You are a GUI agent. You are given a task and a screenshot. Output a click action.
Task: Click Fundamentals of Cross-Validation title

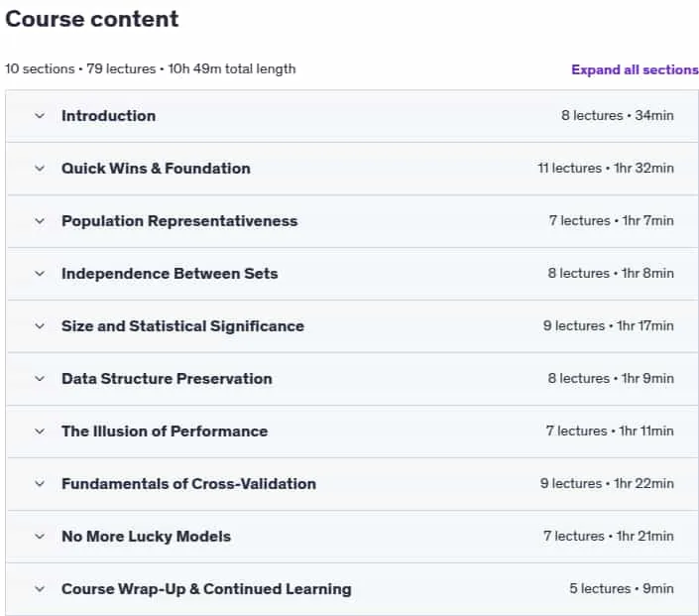coord(189,483)
